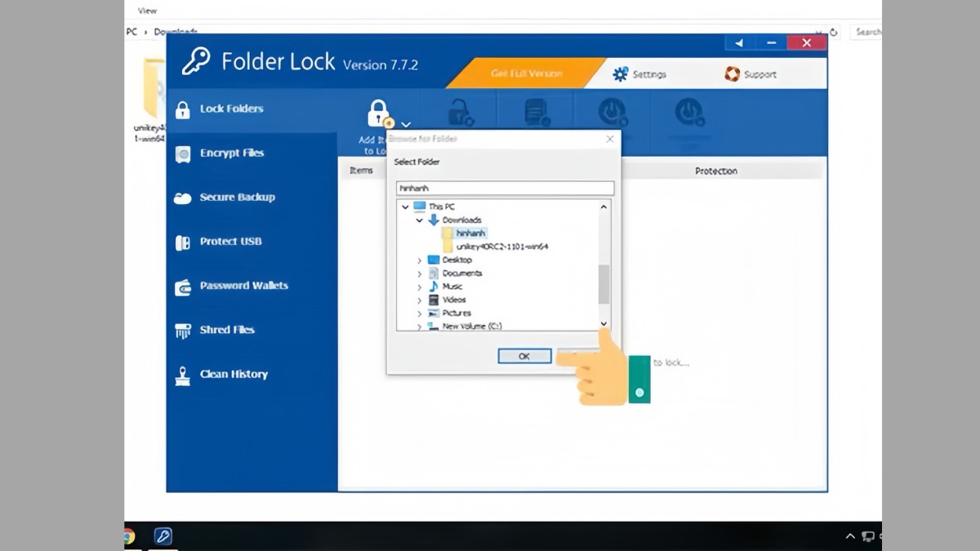
Task: Select the hinhanh folder in the tree
Action: point(471,233)
